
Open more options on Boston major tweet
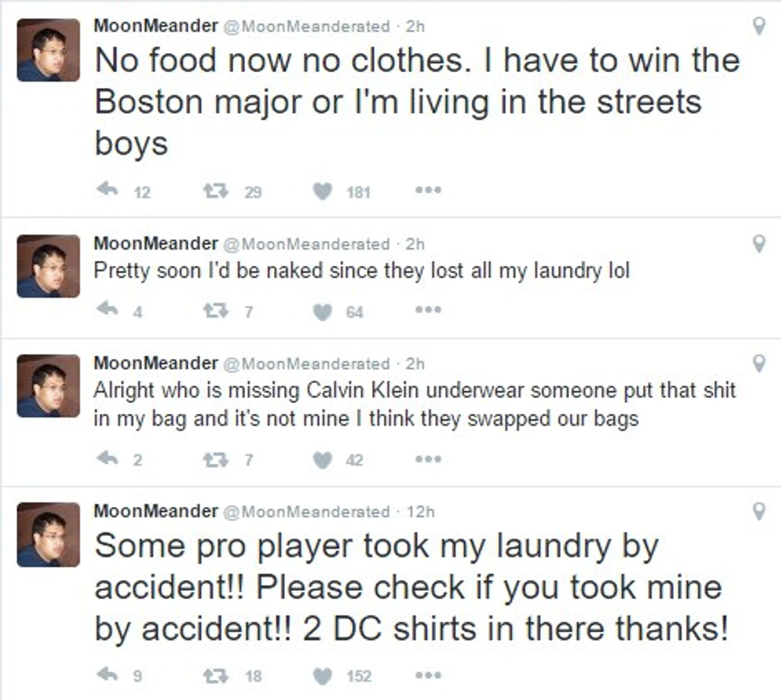click(x=428, y=190)
